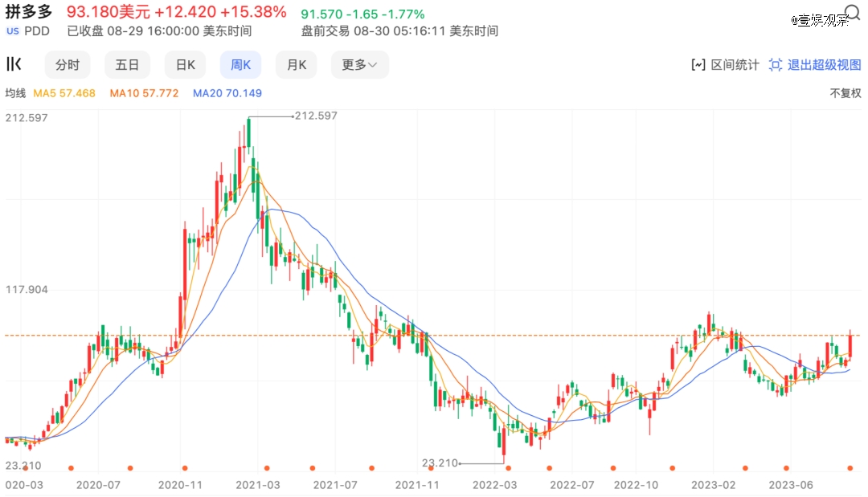Click the MA5 57.468 indicator label

pyautogui.click(x=64, y=93)
